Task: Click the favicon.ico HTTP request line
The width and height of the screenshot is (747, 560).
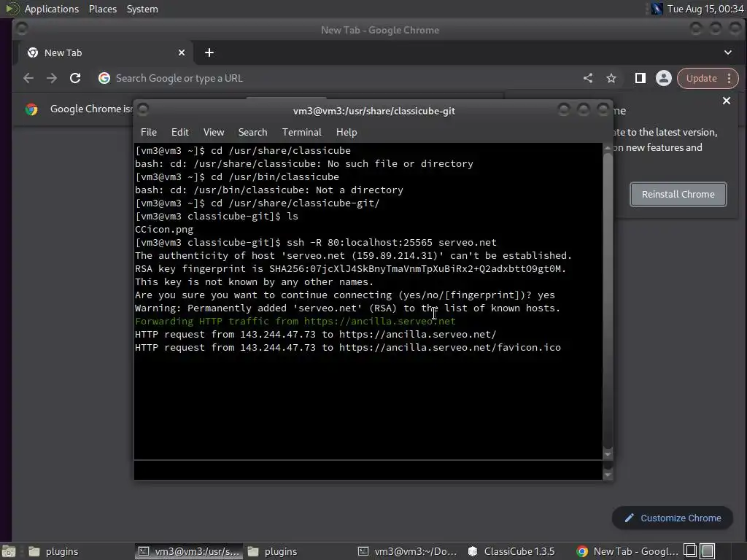Action: click(x=348, y=348)
